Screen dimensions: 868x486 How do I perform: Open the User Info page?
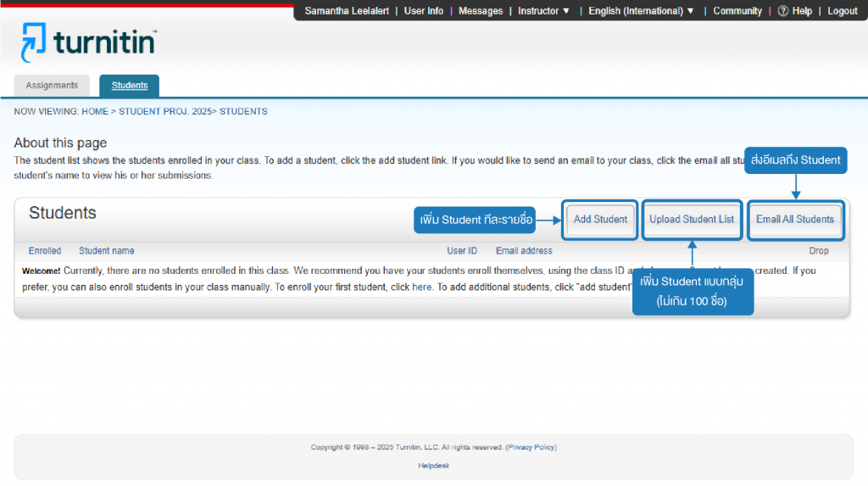pyautogui.click(x=424, y=11)
